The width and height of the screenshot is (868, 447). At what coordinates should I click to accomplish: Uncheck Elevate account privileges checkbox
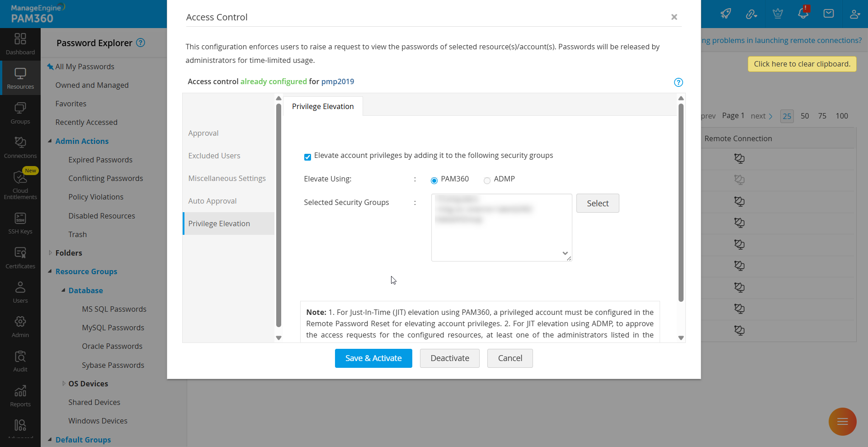[307, 157]
